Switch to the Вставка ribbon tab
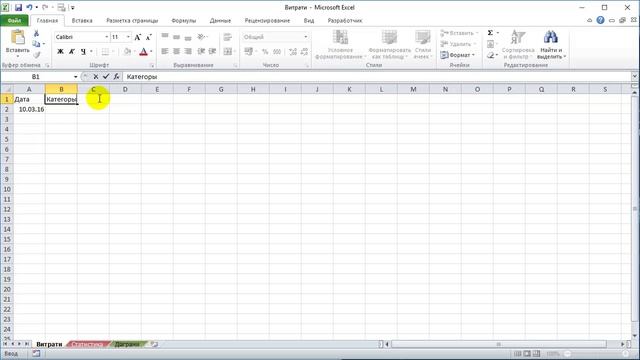The image size is (640, 360). pyautogui.click(x=82, y=20)
